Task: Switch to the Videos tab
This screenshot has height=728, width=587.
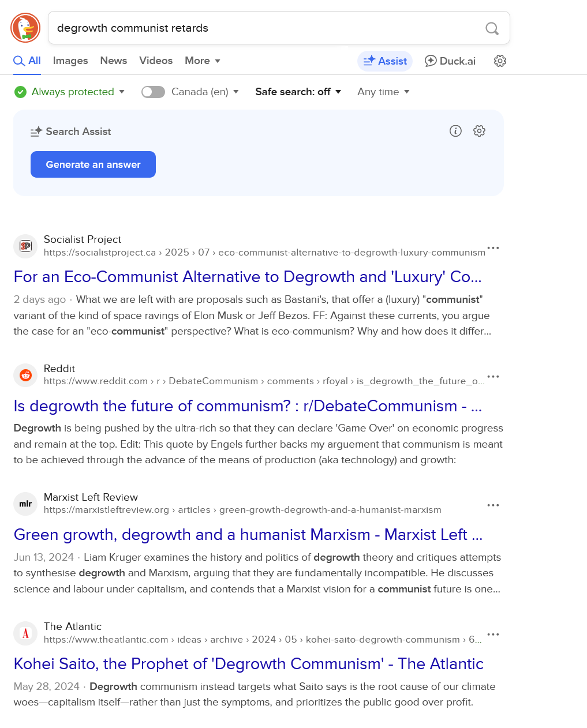Action: [x=156, y=61]
